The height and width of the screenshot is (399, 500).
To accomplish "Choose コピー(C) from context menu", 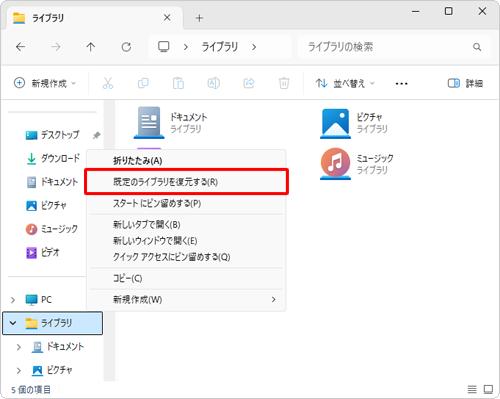I will [186, 278].
